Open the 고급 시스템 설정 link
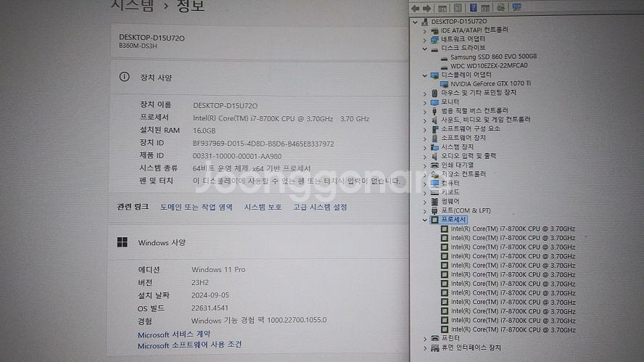The height and width of the screenshot is (362, 644). (320, 207)
